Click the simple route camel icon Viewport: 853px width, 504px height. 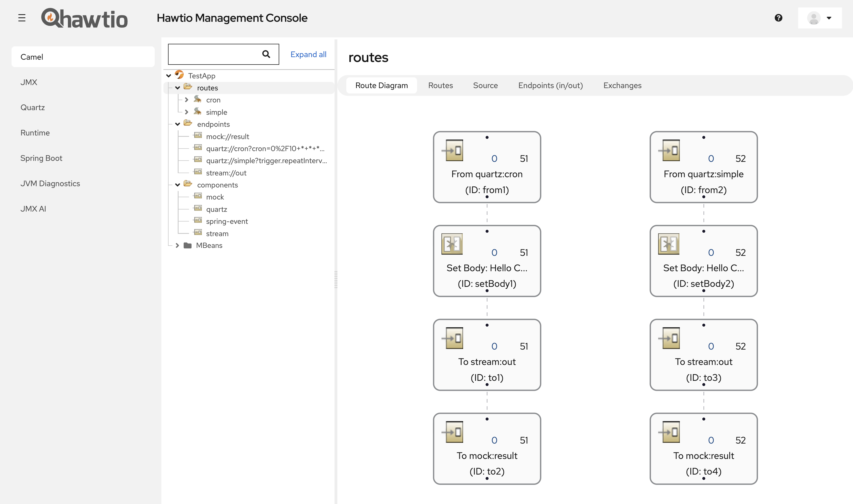(x=197, y=111)
